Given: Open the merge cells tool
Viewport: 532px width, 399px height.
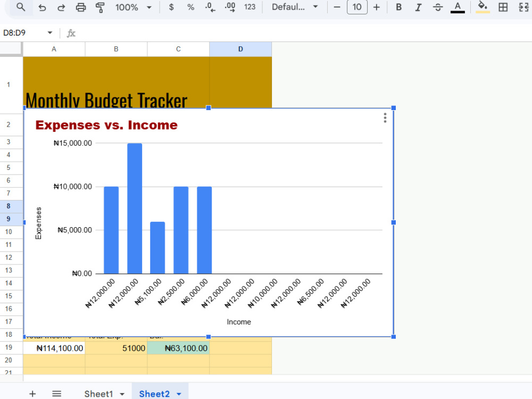Looking at the screenshot, I should [x=523, y=7].
